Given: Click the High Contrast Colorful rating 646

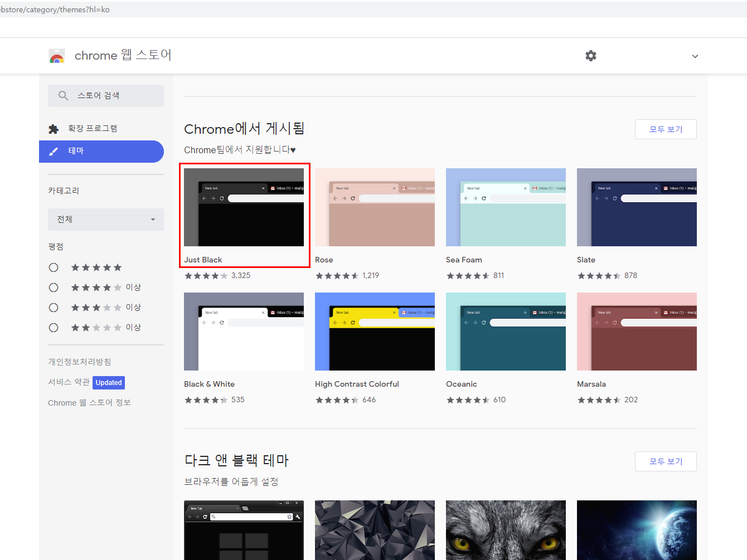Looking at the screenshot, I should (x=346, y=400).
